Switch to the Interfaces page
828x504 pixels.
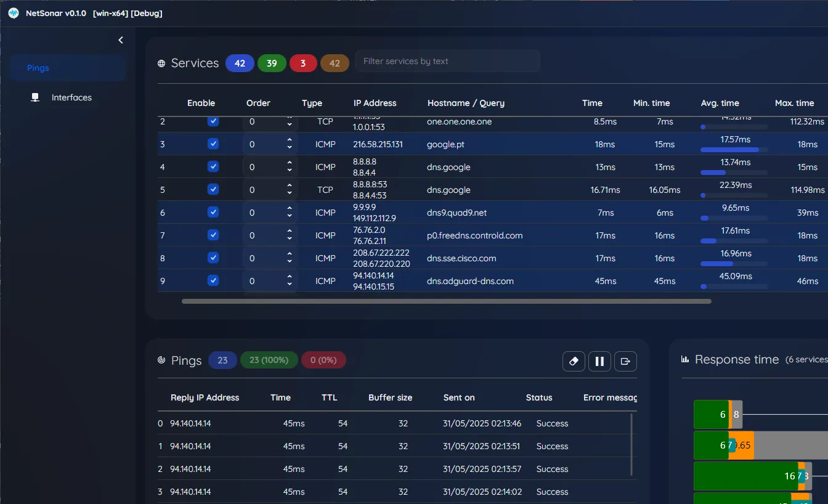click(71, 97)
